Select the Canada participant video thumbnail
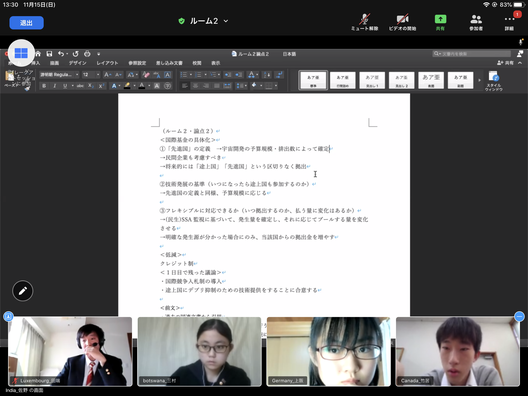This screenshot has height=396, width=528. (x=457, y=351)
